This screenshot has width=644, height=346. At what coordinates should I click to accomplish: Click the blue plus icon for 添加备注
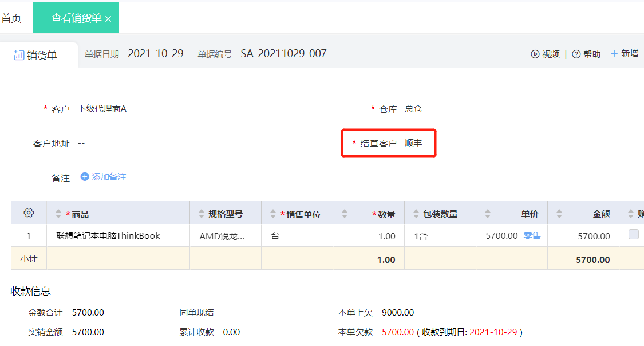(85, 176)
